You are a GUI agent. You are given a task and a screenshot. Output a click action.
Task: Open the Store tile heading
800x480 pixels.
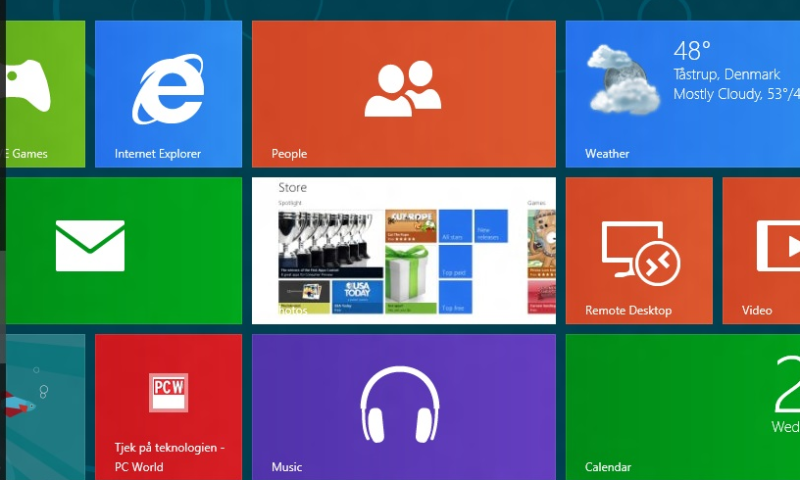click(x=292, y=188)
